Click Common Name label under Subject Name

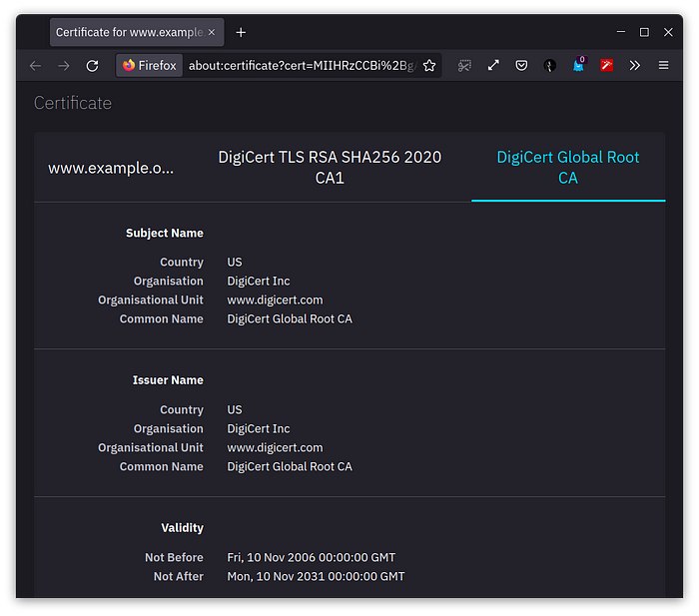tap(162, 319)
